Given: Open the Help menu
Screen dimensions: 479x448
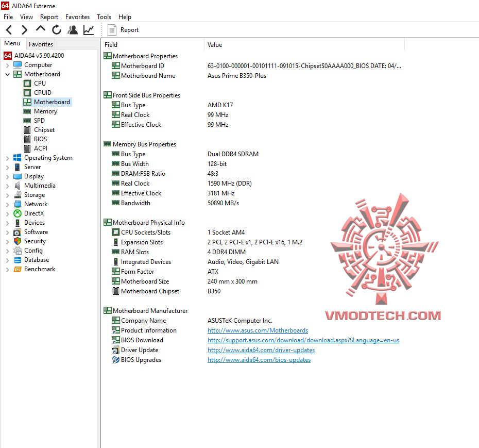Looking at the screenshot, I should [x=125, y=17].
